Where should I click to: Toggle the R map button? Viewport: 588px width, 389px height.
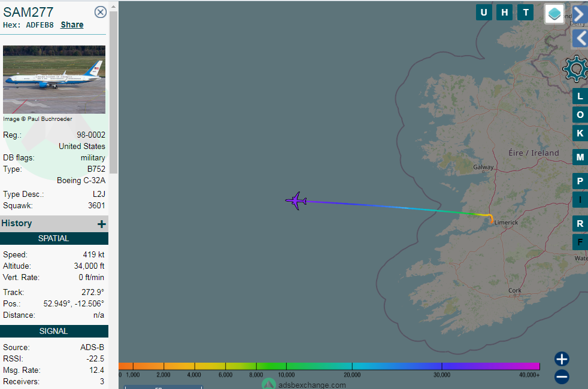580,223
